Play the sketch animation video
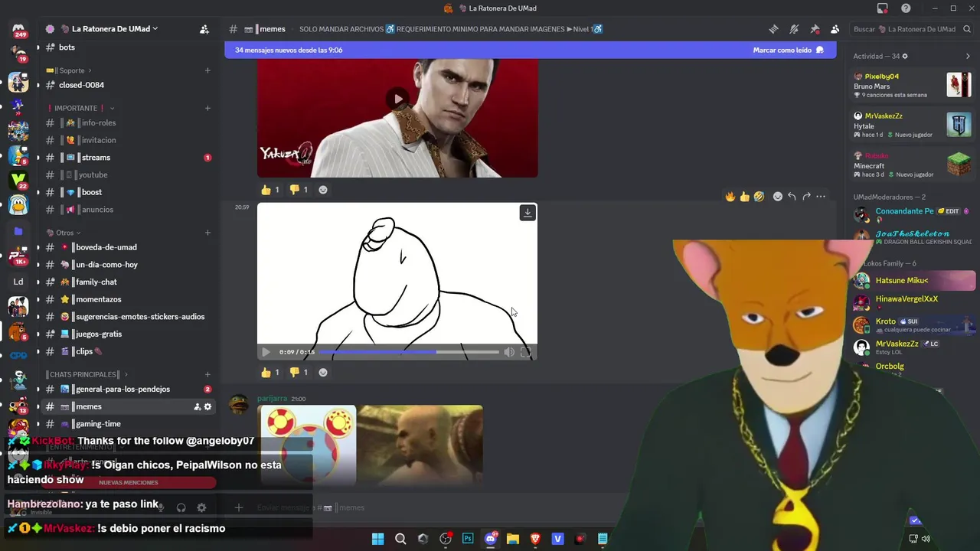The image size is (980, 551). click(266, 352)
